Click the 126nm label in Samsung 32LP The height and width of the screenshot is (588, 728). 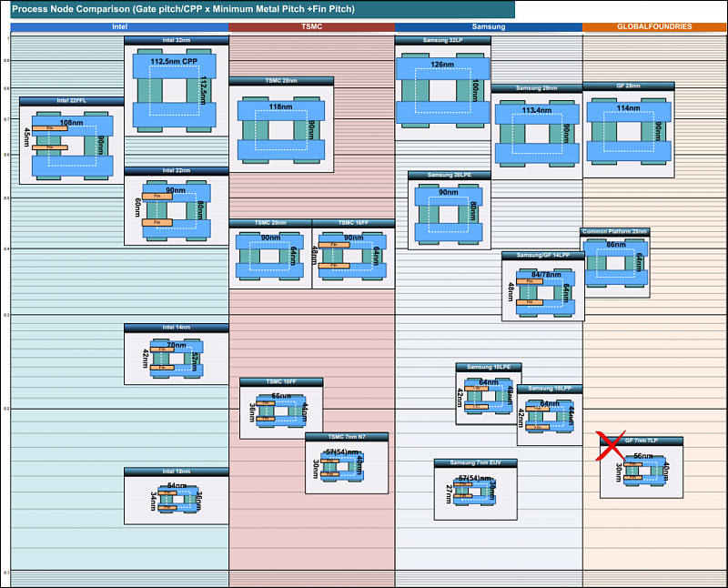pos(442,65)
